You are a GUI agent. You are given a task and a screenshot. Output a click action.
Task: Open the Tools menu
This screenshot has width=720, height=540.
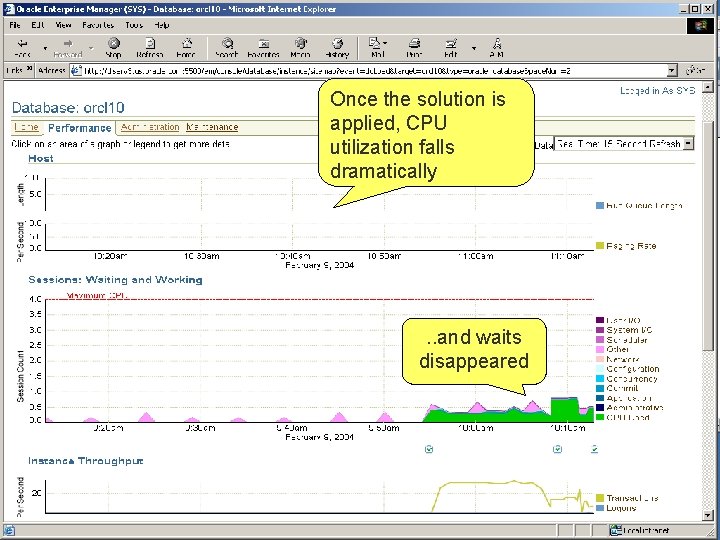(134, 25)
